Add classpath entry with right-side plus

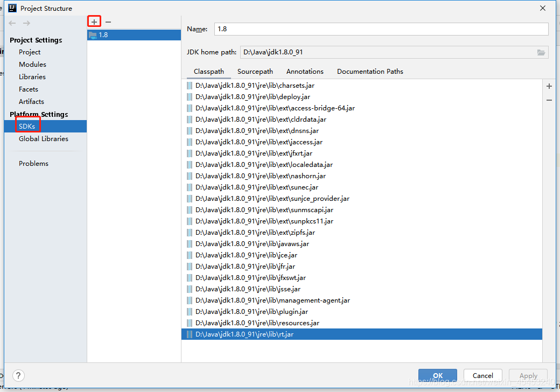pyautogui.click(x=549, y=86)
